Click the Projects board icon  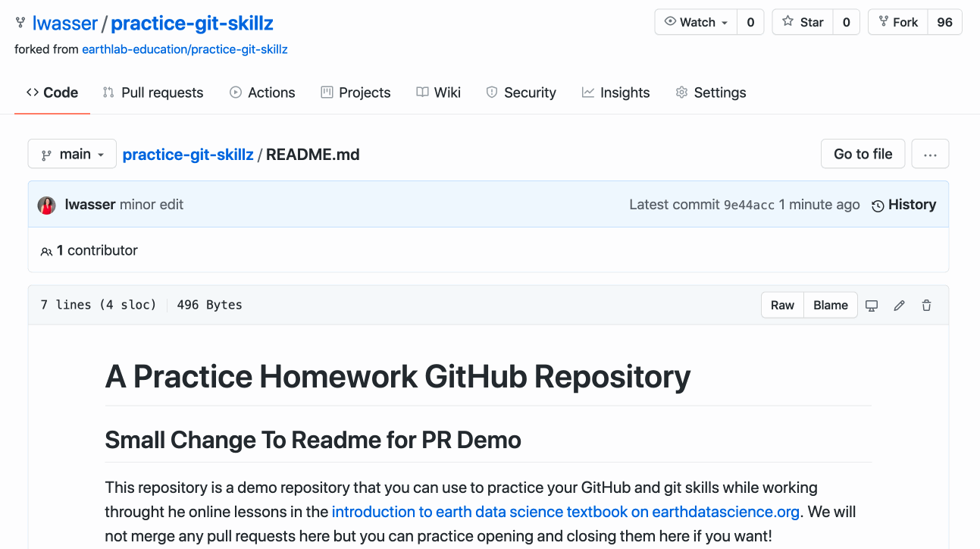[327, 93]
